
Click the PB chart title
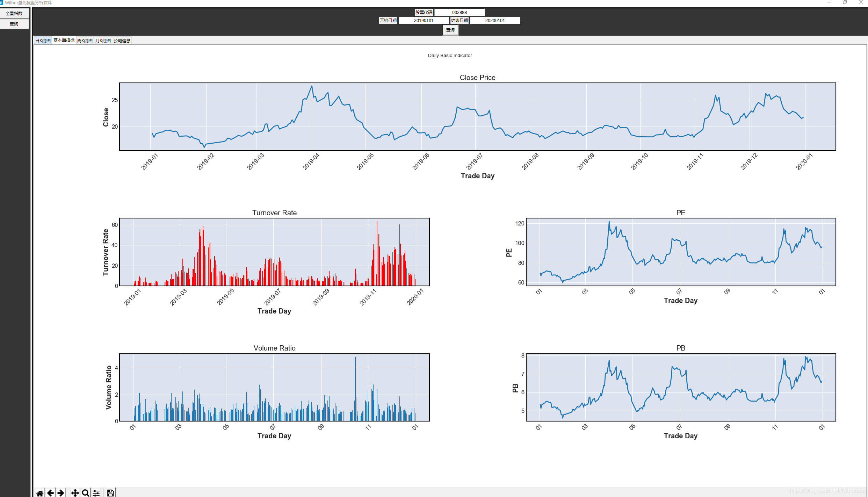681,348
